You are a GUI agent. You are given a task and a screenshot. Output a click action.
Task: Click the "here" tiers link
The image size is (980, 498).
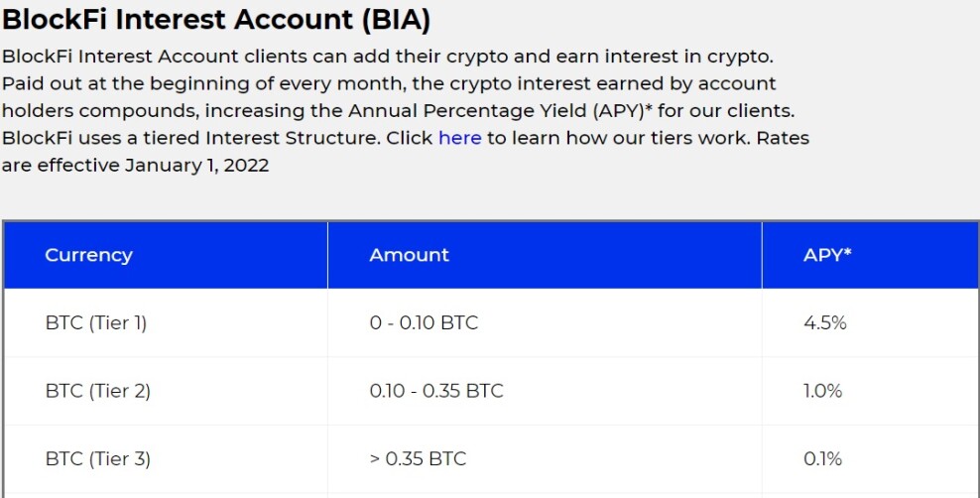(x=460, y=138)
